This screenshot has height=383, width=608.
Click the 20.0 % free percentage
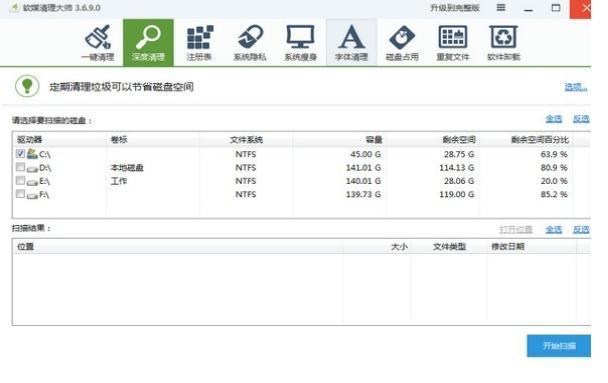click(x=554, y=181)
